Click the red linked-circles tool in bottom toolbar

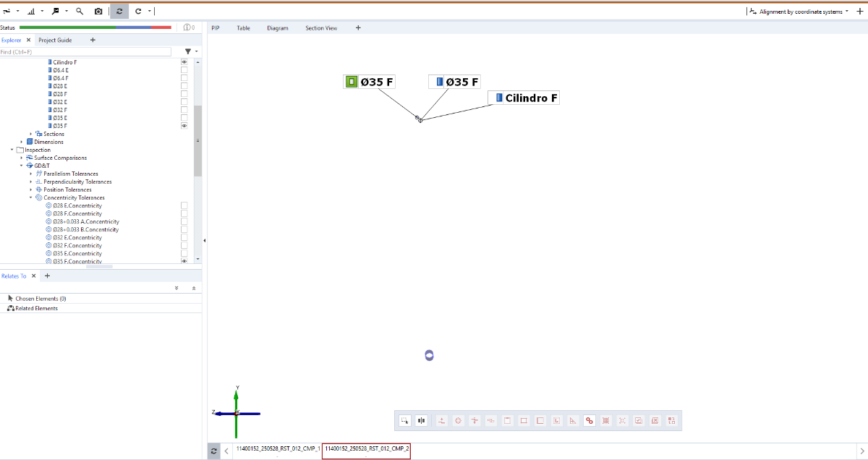590,420
